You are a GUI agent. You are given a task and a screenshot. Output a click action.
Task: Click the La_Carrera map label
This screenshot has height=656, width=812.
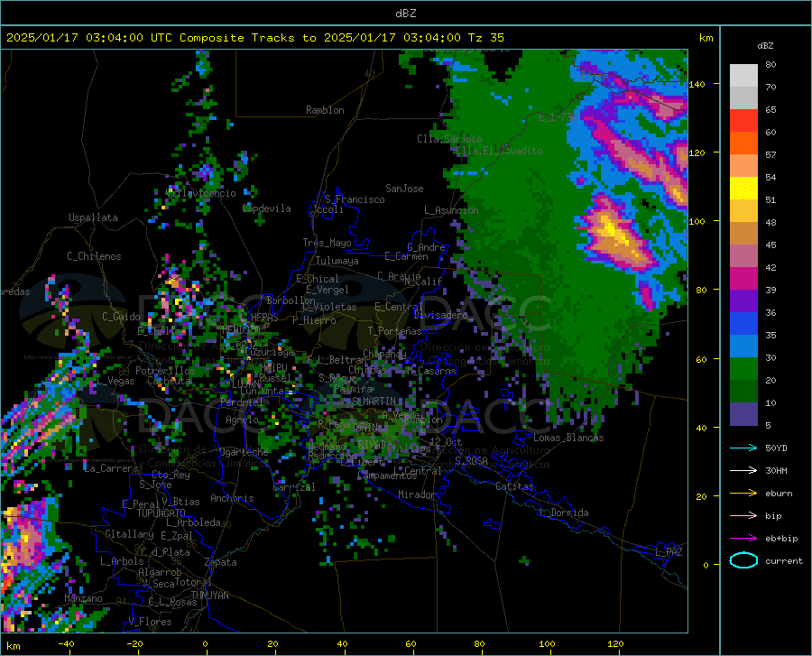point(111,468)
